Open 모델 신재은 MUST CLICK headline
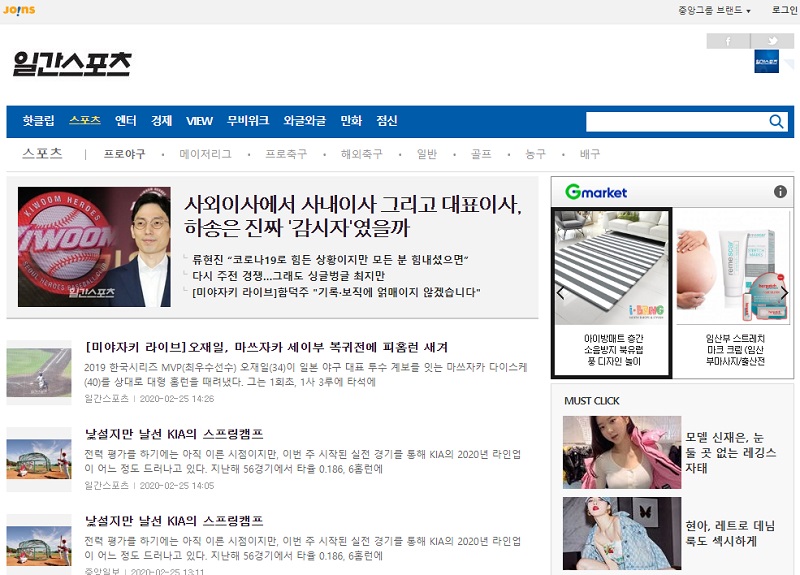The height and width of the screenshot is (575, 800). pos(731,453)
